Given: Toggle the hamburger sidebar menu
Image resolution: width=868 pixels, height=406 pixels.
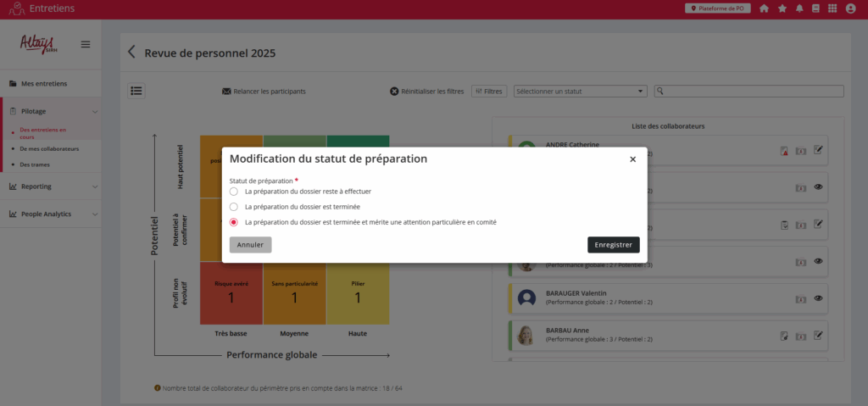Looking at the screenshot, I should [x=86, y=44].
